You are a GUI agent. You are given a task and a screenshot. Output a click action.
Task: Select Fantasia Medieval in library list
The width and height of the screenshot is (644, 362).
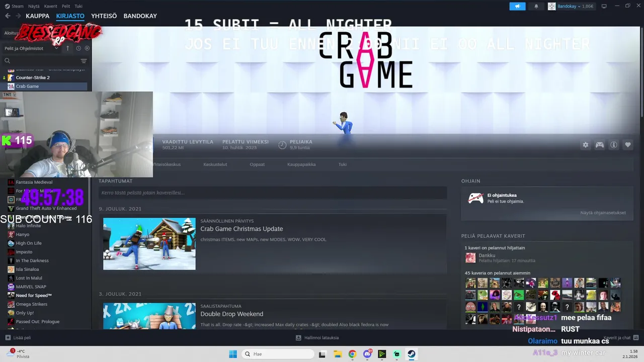tap(34, 182)
